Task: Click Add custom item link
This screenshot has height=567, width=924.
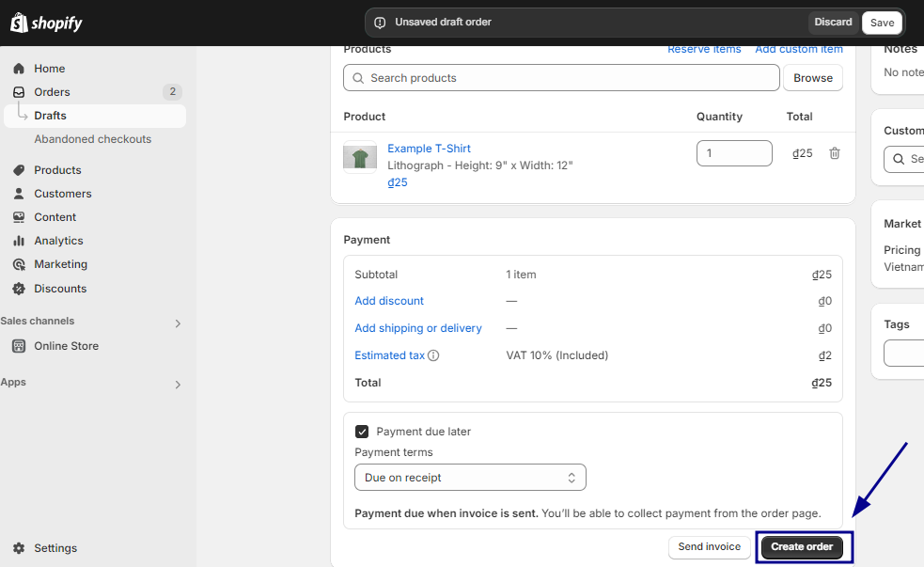Action: click(x=799, y=50)
